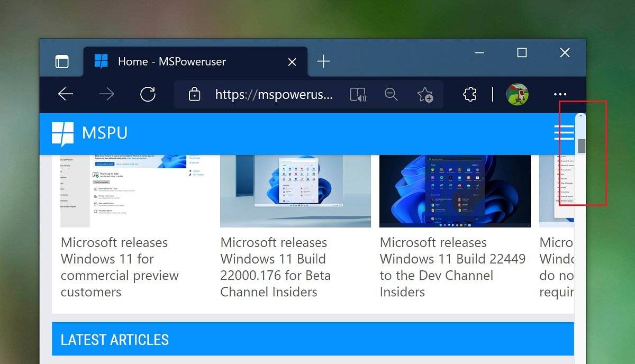Open Settings and more menu
The height and width of the screenshot is (364, 635).
pos(560,94)
